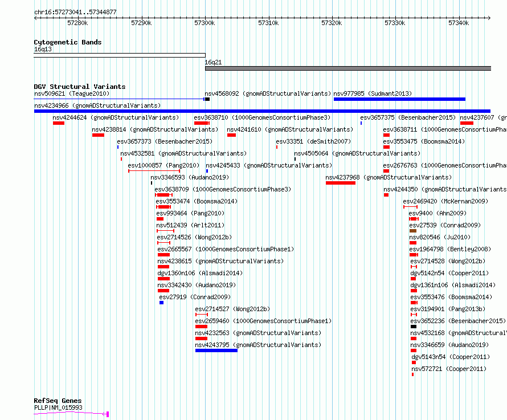Select nsv3346593 (Audano2019) entry

190,177
